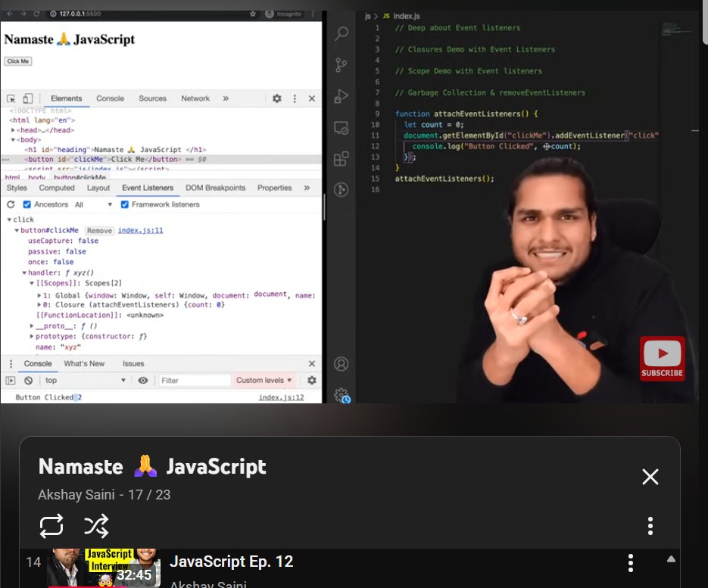
Task: Toggle the Ancestors checkbox
Action: click(27, 204)
